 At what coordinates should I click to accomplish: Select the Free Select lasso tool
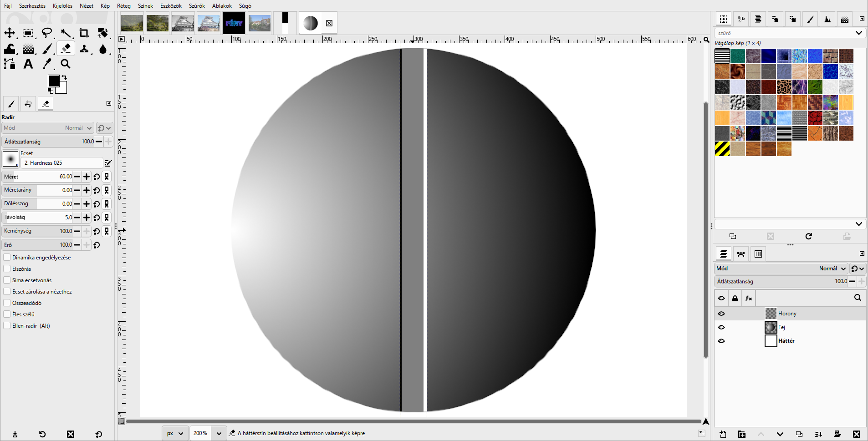point(47,33)
